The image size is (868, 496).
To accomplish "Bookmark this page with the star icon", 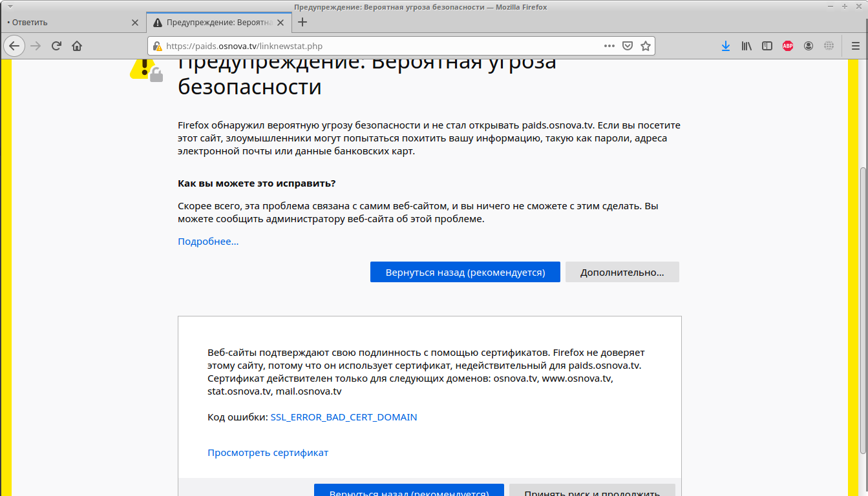I will pos(645,46).
